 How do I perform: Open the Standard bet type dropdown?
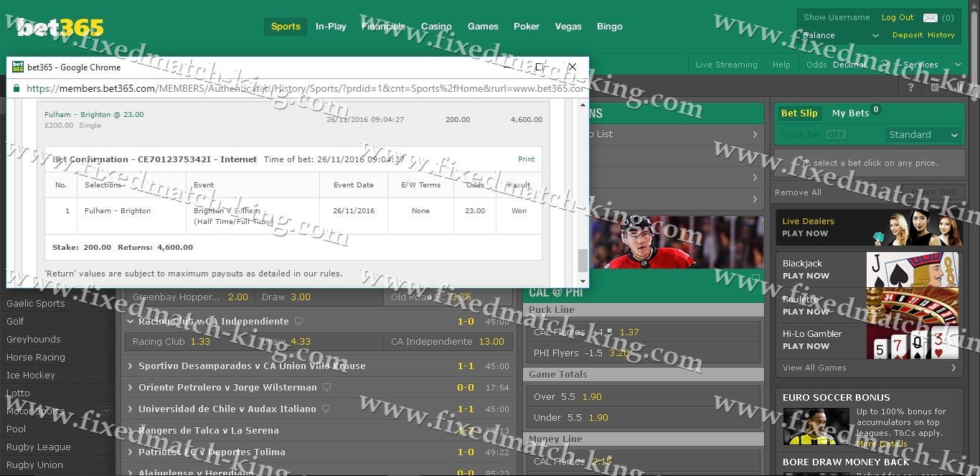pyautogui.click(x=923, y=135)
